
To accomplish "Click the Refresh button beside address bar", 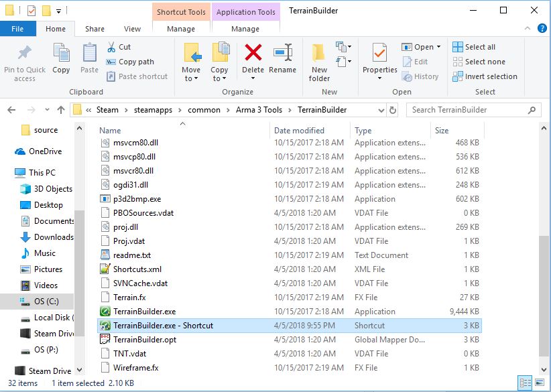I will pos(393,111).
